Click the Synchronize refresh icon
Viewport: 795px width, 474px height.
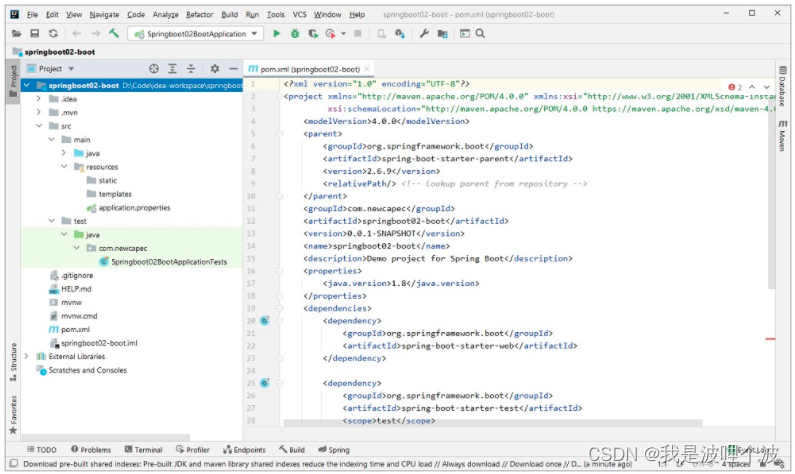(x=53, y=34)
